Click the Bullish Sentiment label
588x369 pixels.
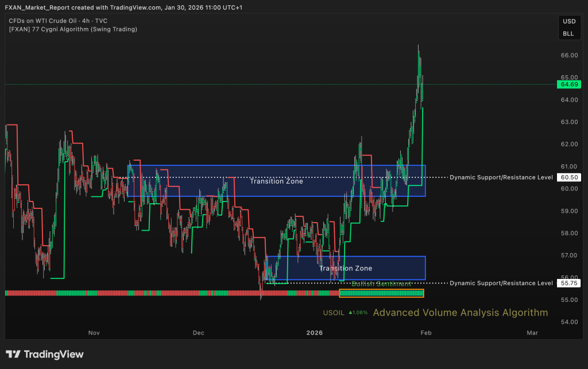tap(381, 284)
